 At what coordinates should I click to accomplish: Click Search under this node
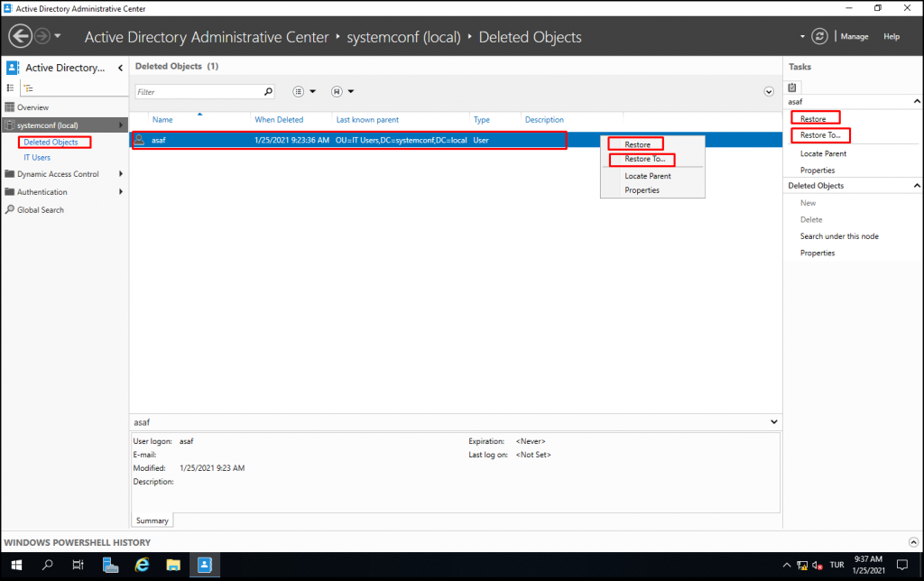tap(840, 235)
